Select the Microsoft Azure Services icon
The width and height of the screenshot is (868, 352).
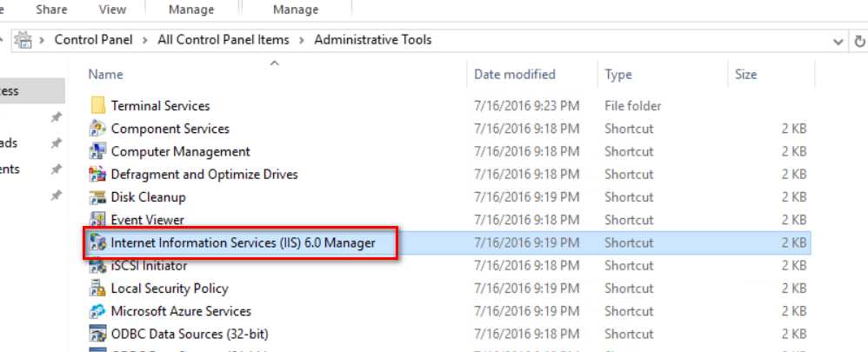pyautogui.click(x=97, y=311)
